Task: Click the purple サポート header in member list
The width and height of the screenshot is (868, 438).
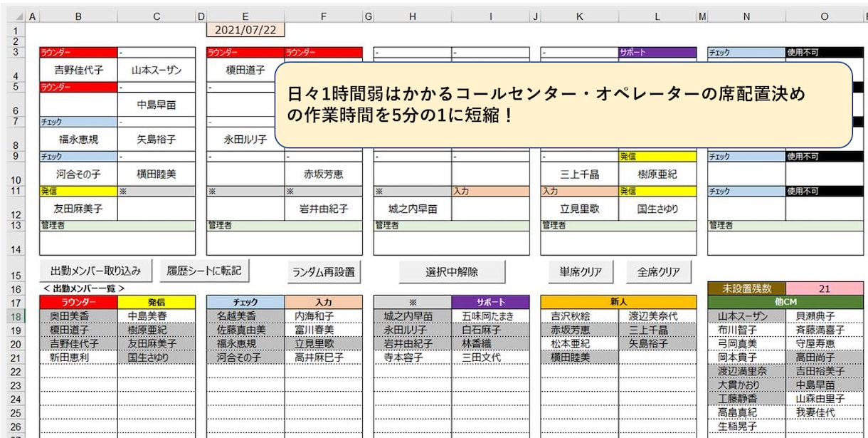Action: pyautogui.click(x=490, y=302)
